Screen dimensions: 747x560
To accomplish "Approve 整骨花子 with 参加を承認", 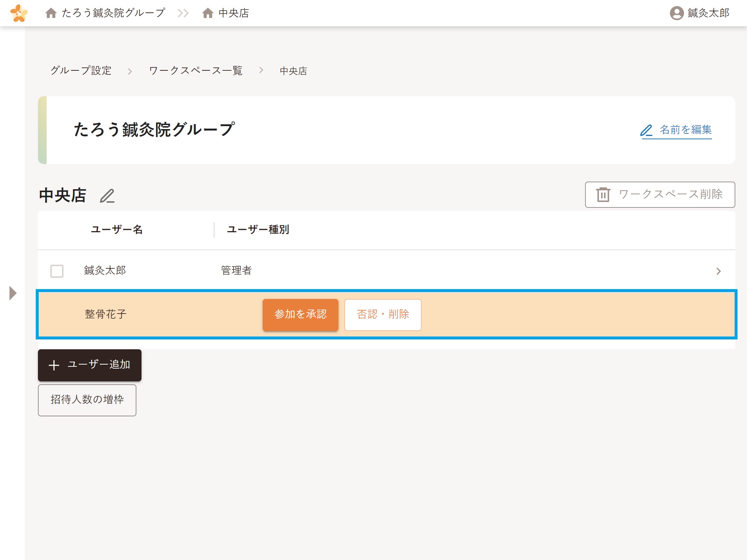I will pyautogui.click(x=301, y=315).
